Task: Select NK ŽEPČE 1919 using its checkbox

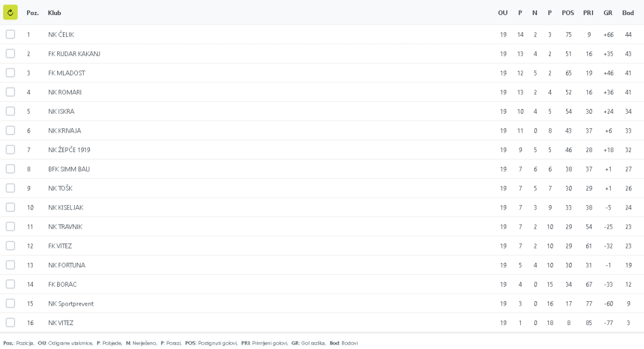Action: click(x=10, y=150)
